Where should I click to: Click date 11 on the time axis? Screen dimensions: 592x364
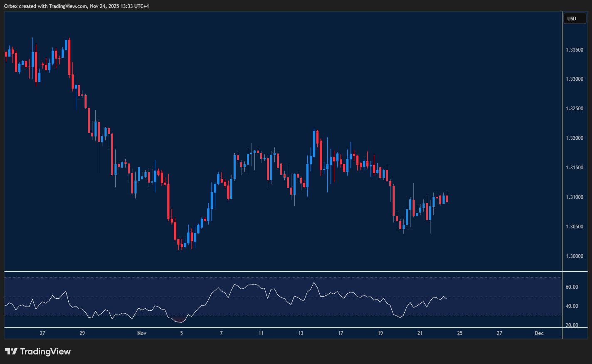[x=261, y=333]
